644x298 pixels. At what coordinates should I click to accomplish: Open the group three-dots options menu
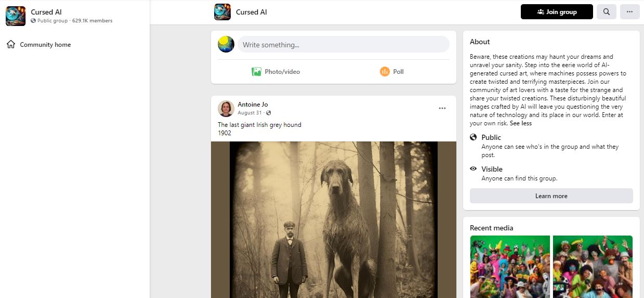click(x=629, y=12)
